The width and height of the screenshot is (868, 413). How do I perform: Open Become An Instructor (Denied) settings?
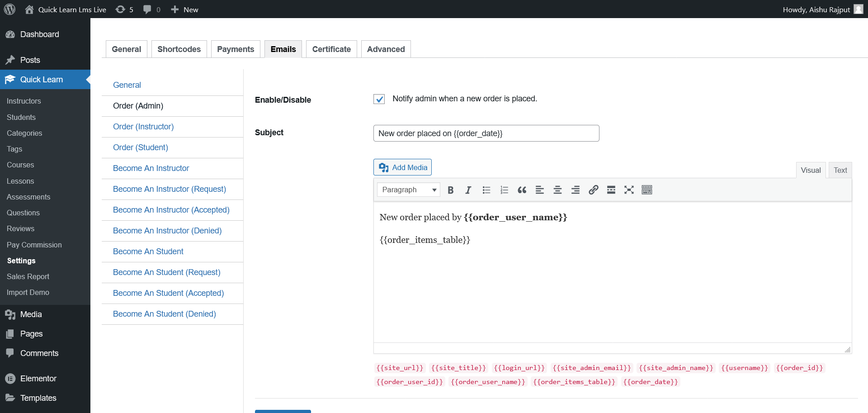[167, 231]
